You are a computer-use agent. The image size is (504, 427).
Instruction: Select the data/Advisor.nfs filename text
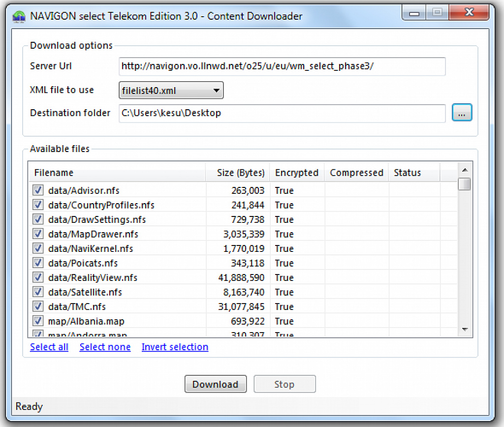coord(84,190)
